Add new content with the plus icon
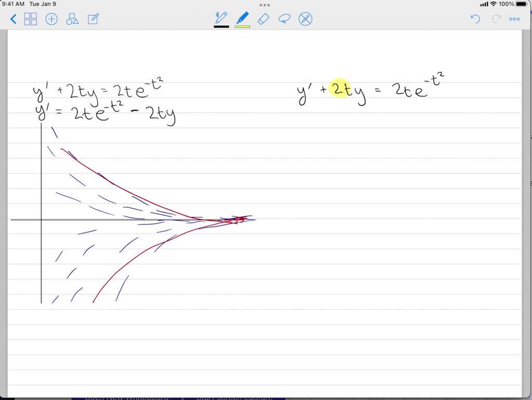 tap(51, 19)
